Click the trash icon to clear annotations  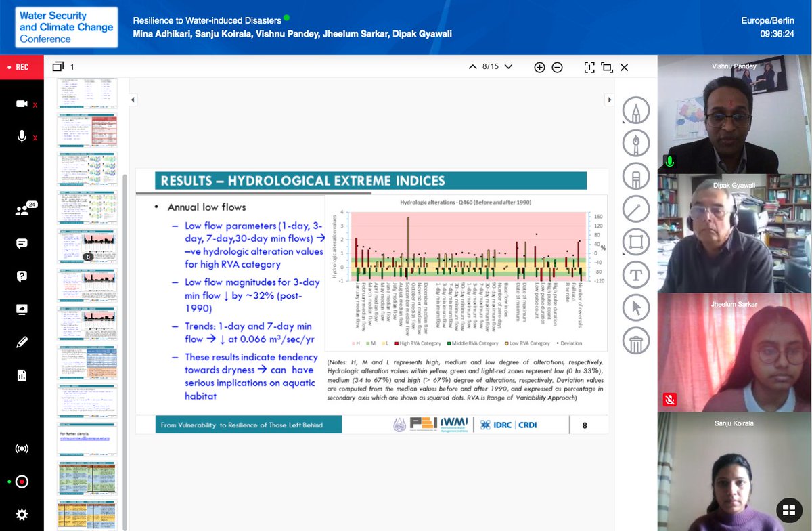point(636,341)
